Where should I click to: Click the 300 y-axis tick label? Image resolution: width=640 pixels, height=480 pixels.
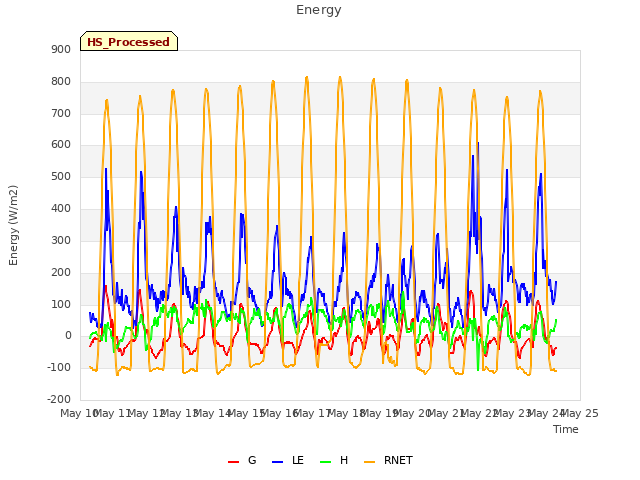pyautogui.click(x=61, y=240)
